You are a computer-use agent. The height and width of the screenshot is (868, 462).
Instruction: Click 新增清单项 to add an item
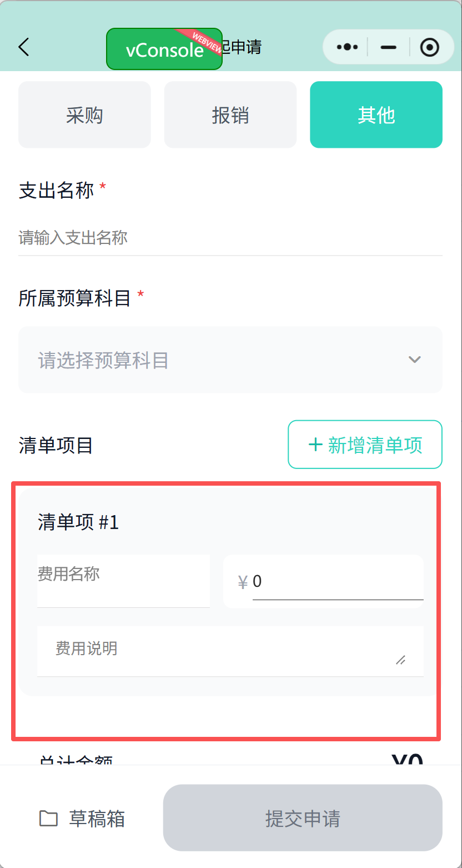pos(364,445)
